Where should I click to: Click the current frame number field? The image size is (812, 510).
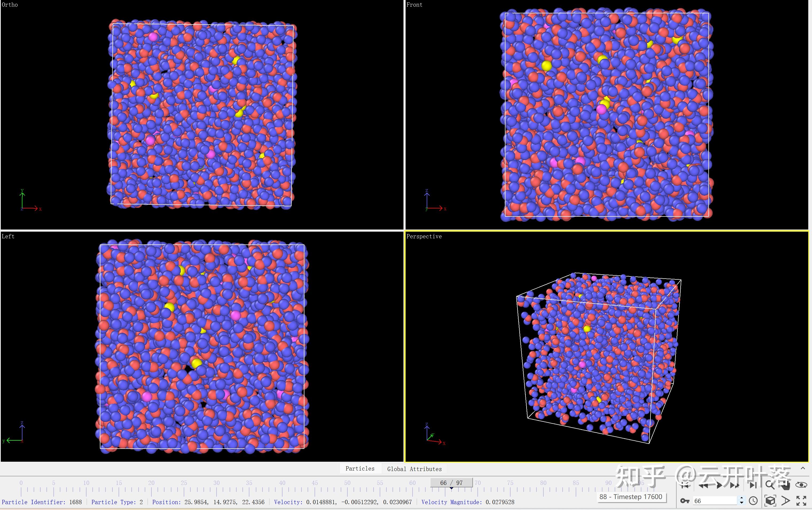[x=714, y=501]
